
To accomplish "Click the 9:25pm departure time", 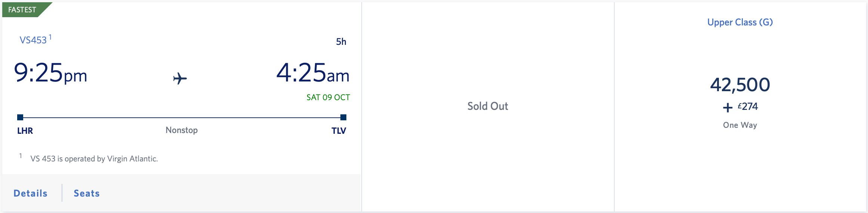I will pos(50,73).
